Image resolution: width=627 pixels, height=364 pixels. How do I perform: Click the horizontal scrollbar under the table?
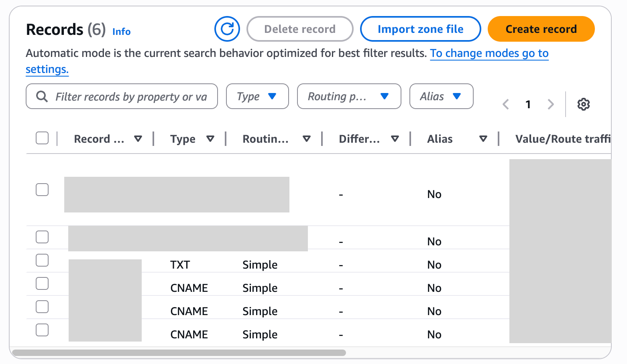[179, 353]
